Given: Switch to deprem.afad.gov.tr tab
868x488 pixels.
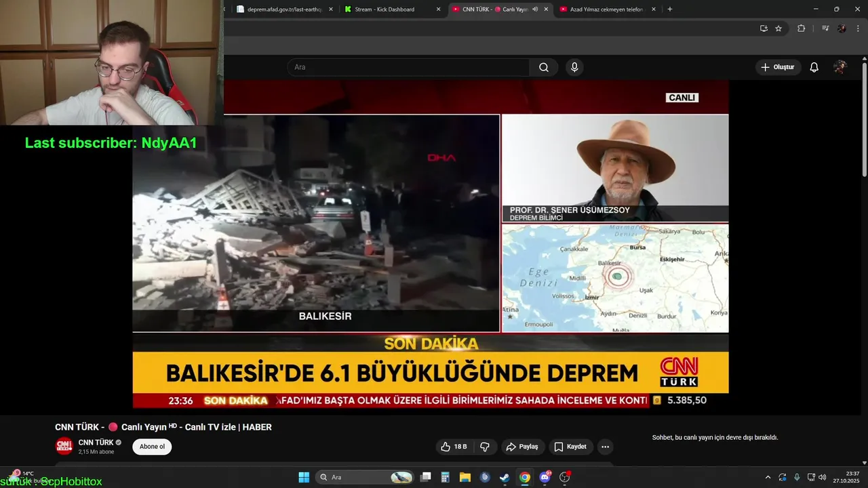Looking at the screenshot, I should [x=283, y=9].
